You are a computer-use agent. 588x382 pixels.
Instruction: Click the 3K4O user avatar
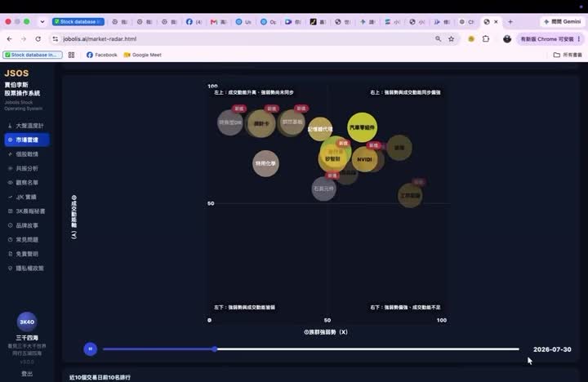click(27, 322)
